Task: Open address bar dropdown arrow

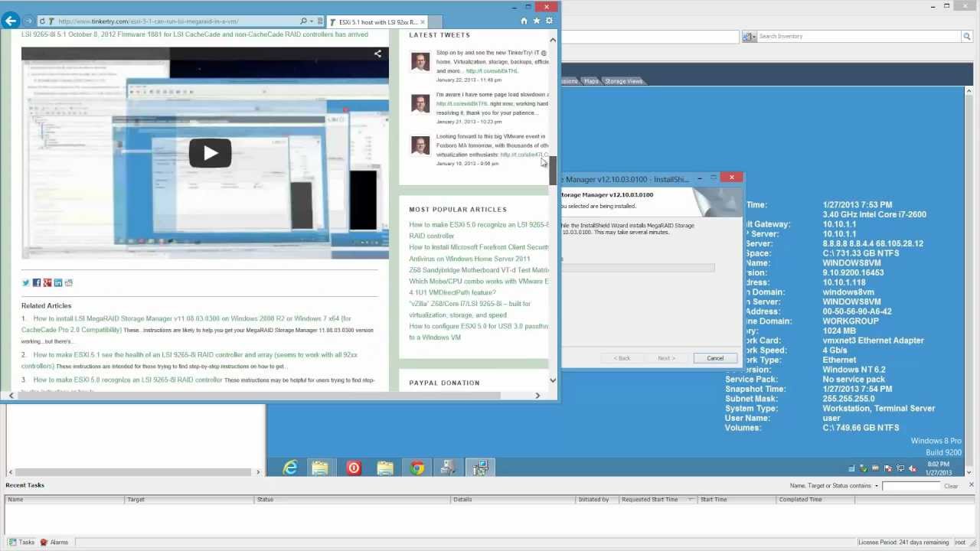Action: click(x=312, y=21)
